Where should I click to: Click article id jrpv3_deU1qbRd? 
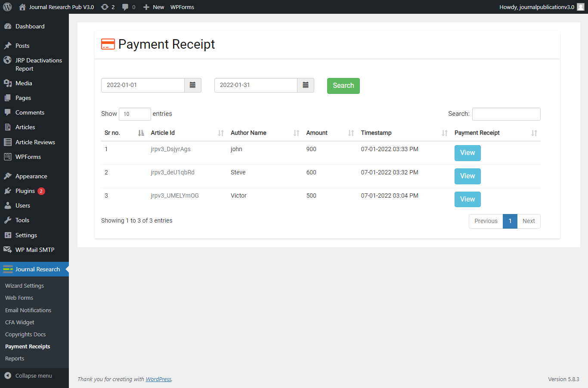(173, 172)
